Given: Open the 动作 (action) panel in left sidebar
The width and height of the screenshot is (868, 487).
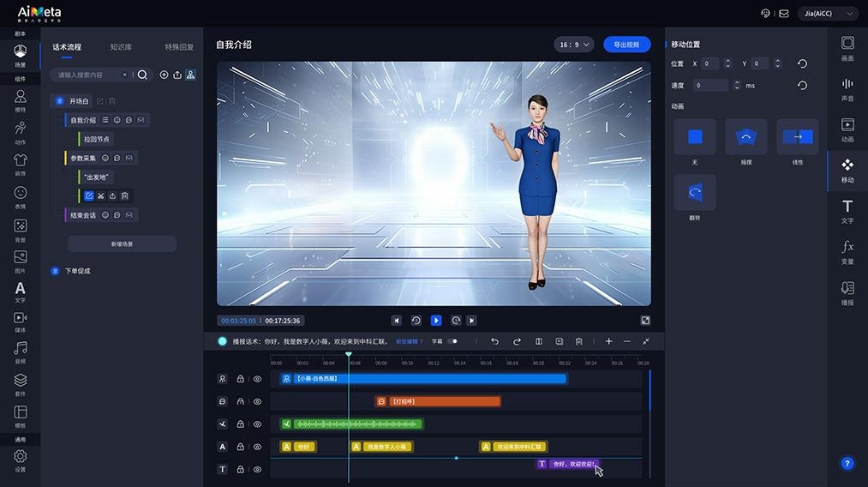Looking at the screenshot, I should [x=20, y=131].
